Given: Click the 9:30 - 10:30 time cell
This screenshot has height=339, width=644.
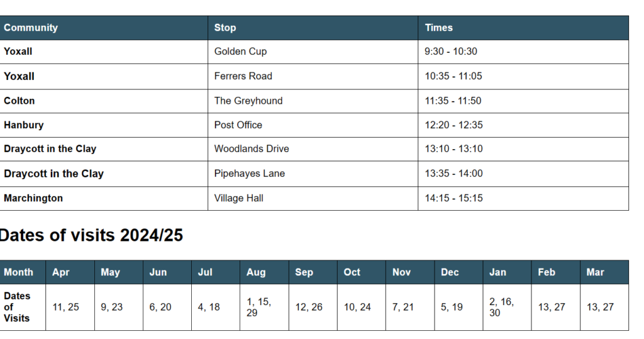Looking at the screenshot, I should coord(523,52).
